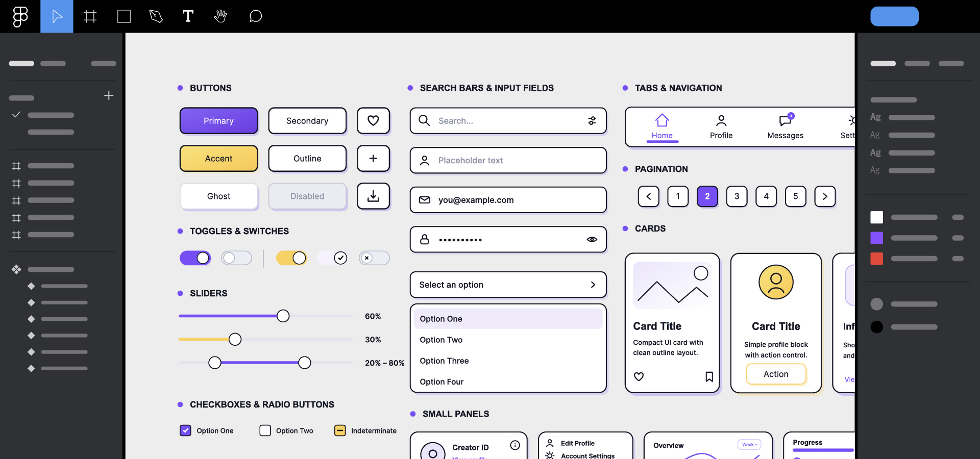
Task: Open the Select an option dropdown
Action: 508,285
